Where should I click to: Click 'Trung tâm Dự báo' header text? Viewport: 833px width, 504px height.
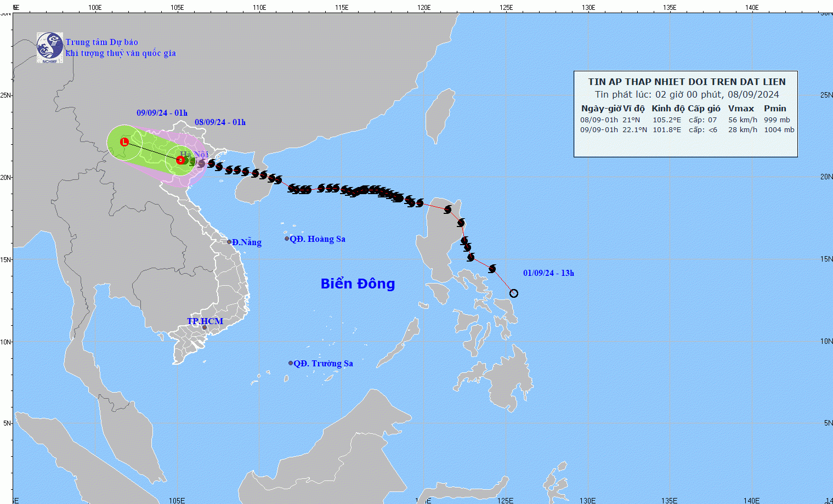102,42
